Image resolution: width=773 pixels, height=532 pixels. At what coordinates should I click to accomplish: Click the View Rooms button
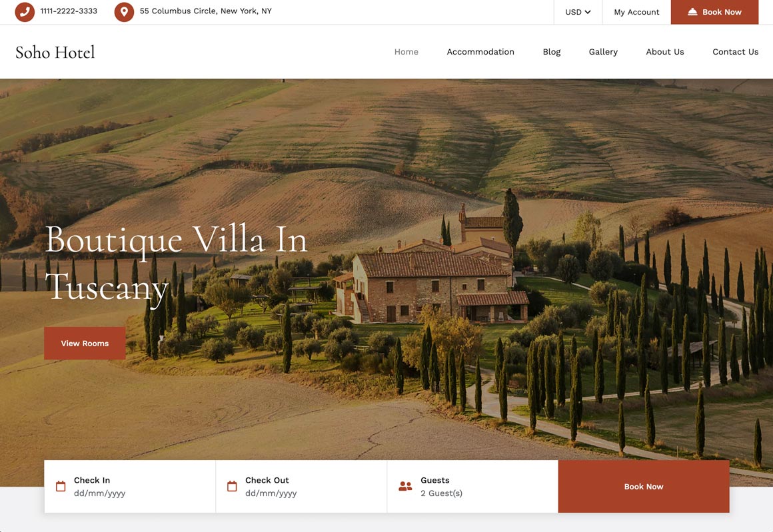[x=85, y=344]
